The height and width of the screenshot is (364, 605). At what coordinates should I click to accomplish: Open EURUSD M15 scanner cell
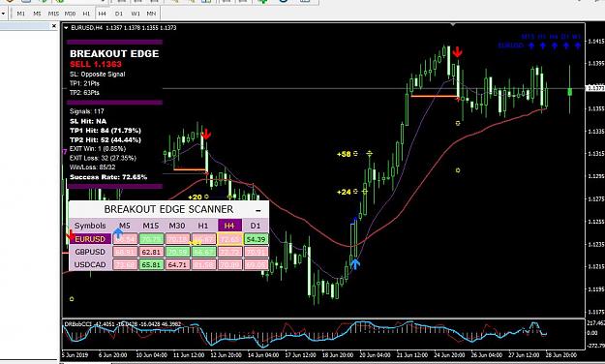151,239
